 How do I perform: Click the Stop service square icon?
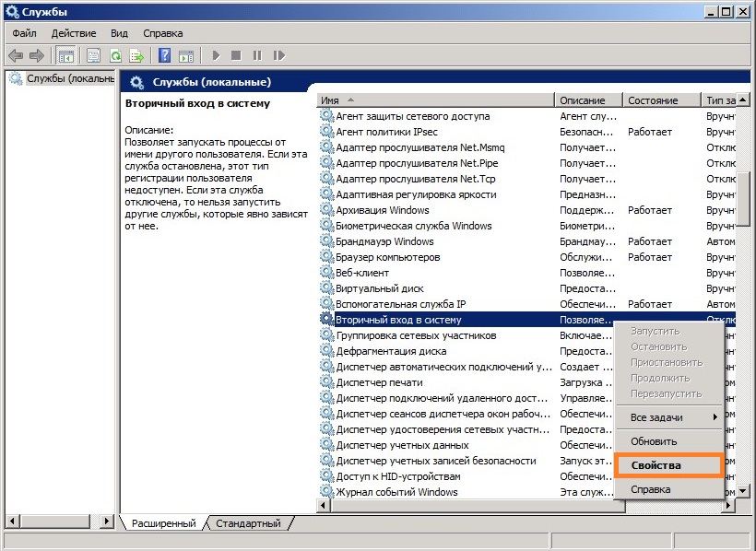click(236, 56)
